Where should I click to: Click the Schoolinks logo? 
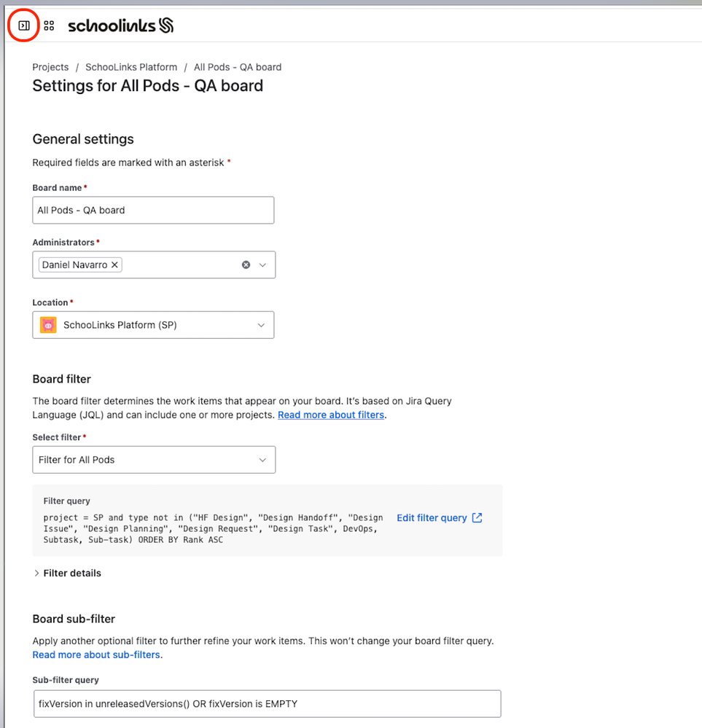click(121, 26)
